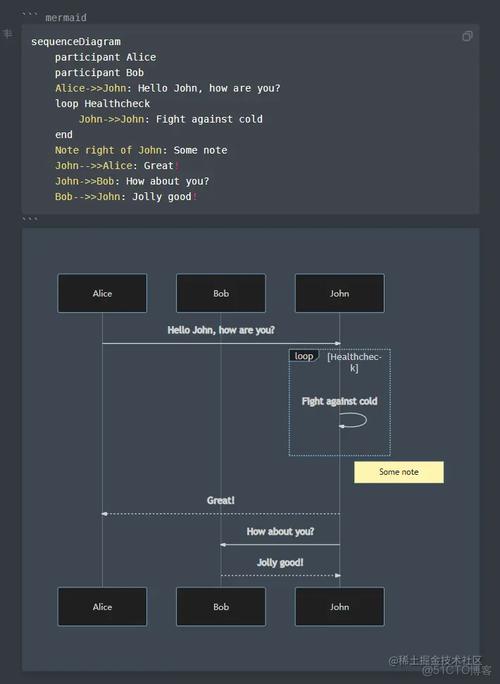Click the Fight against cold diagram text

(x=339, y=401)
